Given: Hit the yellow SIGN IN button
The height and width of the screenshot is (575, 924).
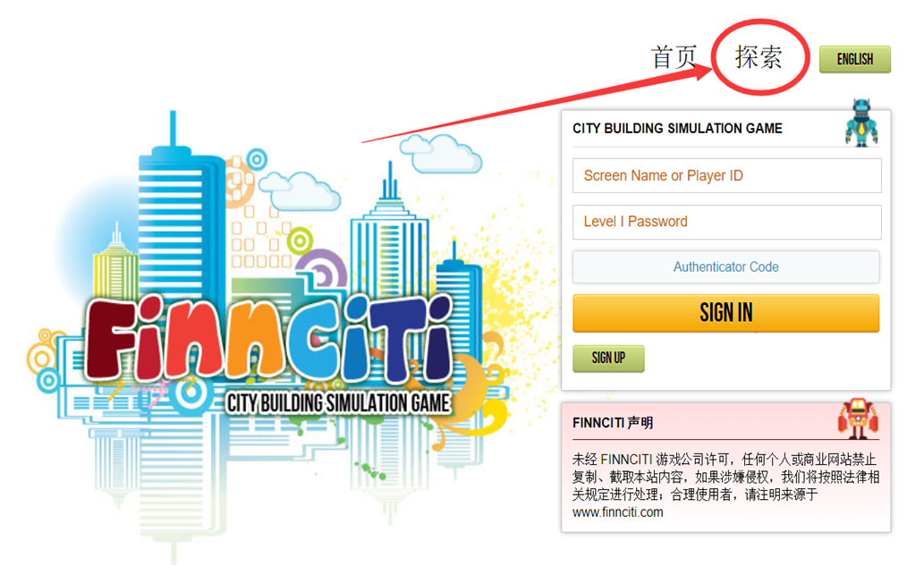Looking at the screenshot, I should click(x=726, y=313).
